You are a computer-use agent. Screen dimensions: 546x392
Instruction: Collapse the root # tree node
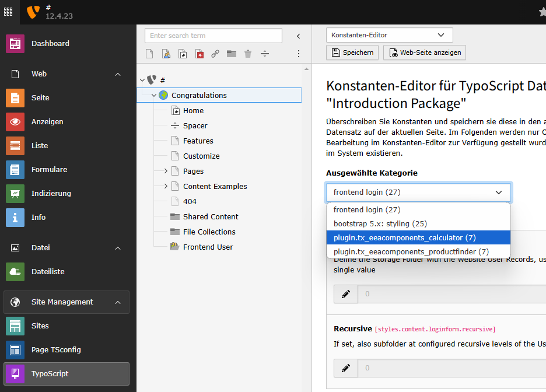coord(142,80)
